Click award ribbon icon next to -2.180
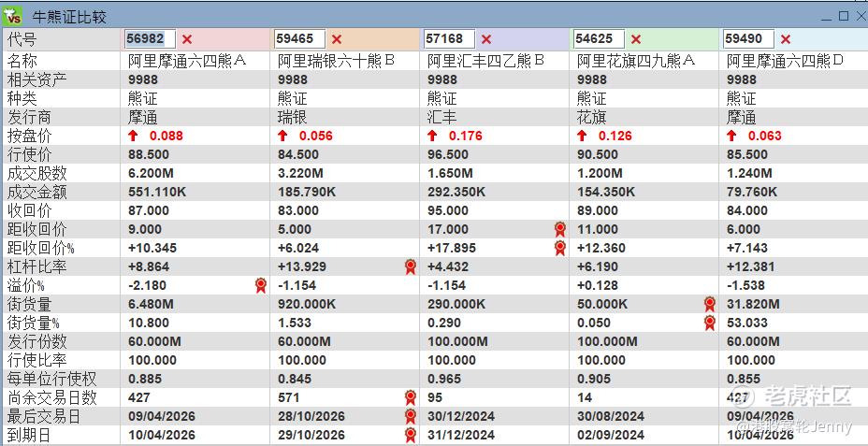 [261, 285]
